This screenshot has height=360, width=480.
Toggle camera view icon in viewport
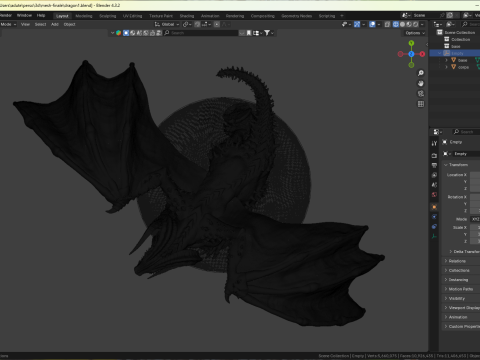421,94
